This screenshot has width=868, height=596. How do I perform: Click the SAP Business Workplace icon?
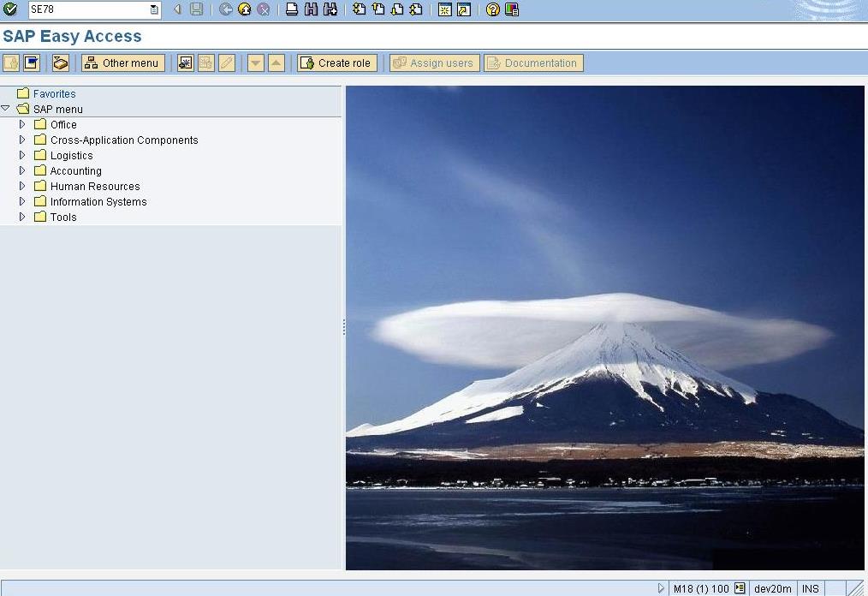(58, 63)
